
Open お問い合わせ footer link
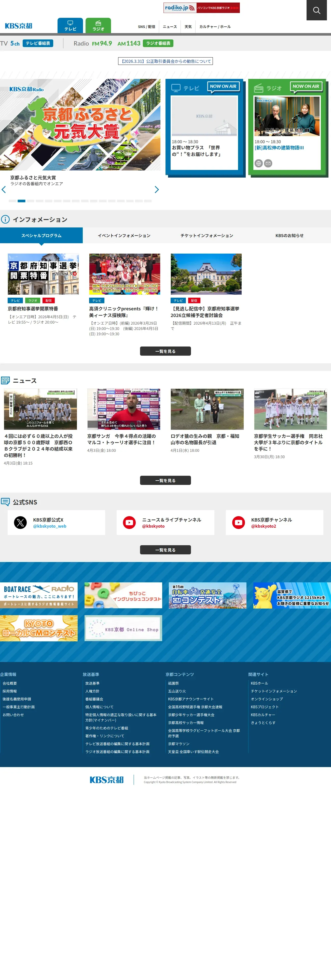click(13, 715)
